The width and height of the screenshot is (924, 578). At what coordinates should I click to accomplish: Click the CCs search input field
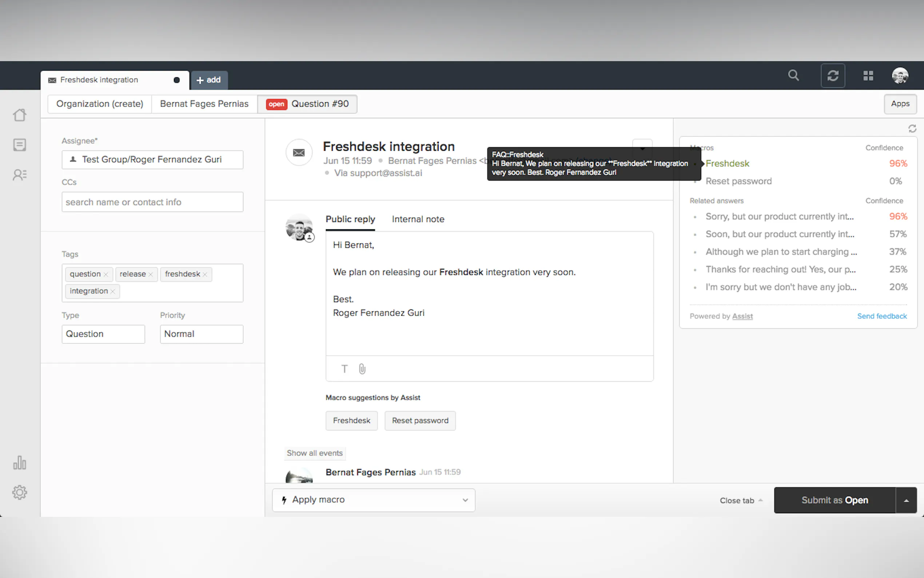pyautogui.click(x=152, y=202)
